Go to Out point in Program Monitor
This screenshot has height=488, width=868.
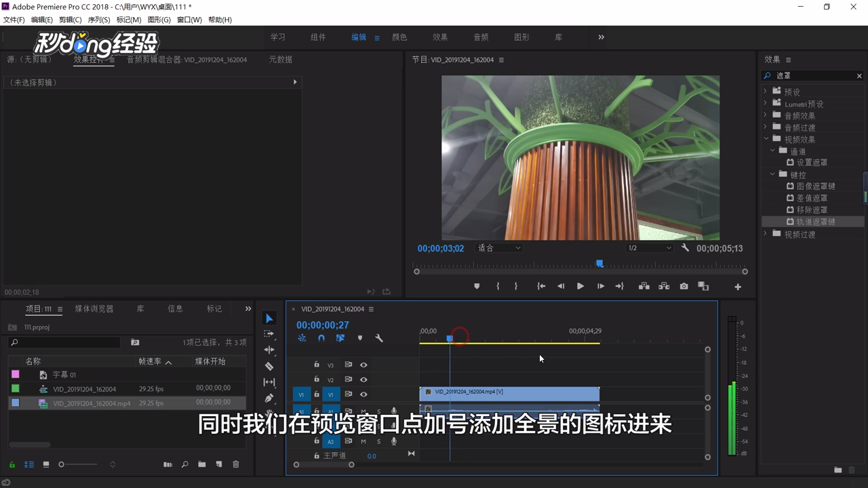click(x=620, y=286)
